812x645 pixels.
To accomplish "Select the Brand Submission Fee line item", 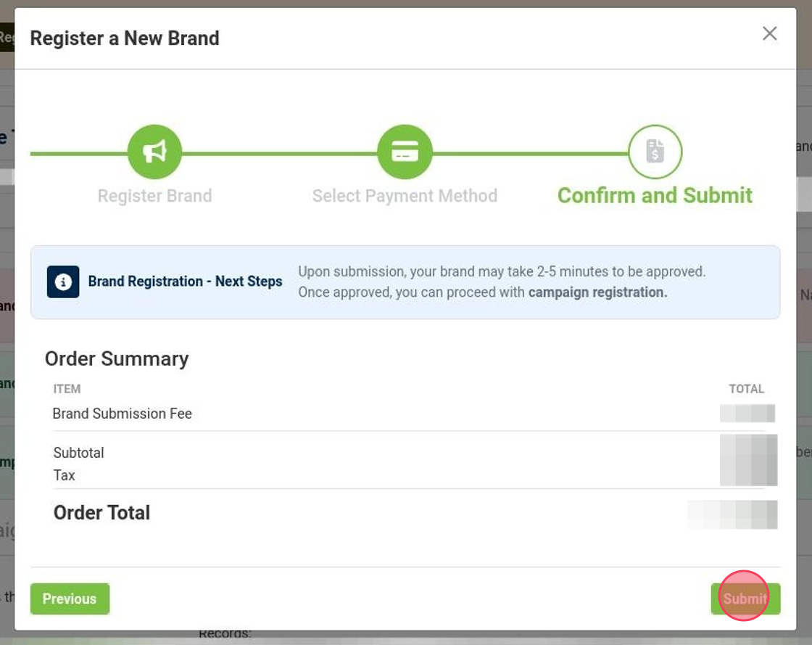I will pos(122,414).
